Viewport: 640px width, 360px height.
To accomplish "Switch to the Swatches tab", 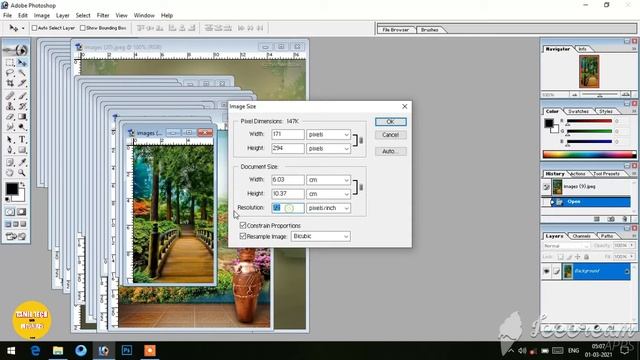I will (578, 111).
